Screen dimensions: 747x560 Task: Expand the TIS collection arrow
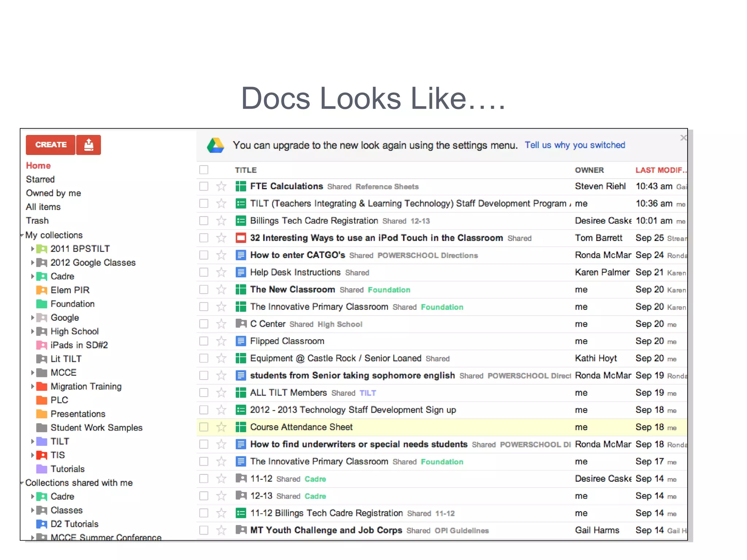tap(32, 455)
